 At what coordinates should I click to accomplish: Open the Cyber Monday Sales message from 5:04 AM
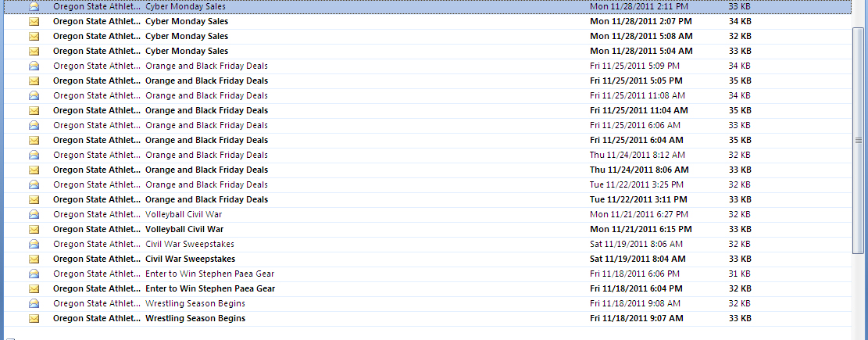coord(187,51)
